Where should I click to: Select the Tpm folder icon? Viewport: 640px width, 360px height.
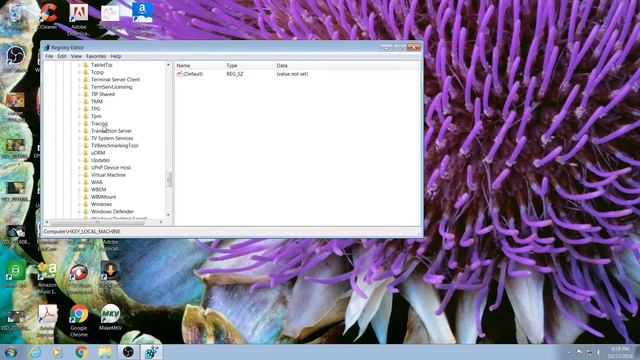[x=86, y=116]
